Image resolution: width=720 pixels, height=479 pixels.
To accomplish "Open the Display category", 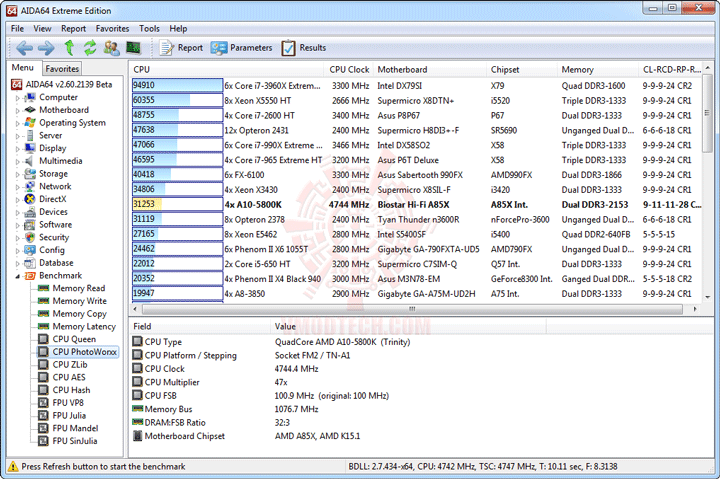I will [52, 148].
